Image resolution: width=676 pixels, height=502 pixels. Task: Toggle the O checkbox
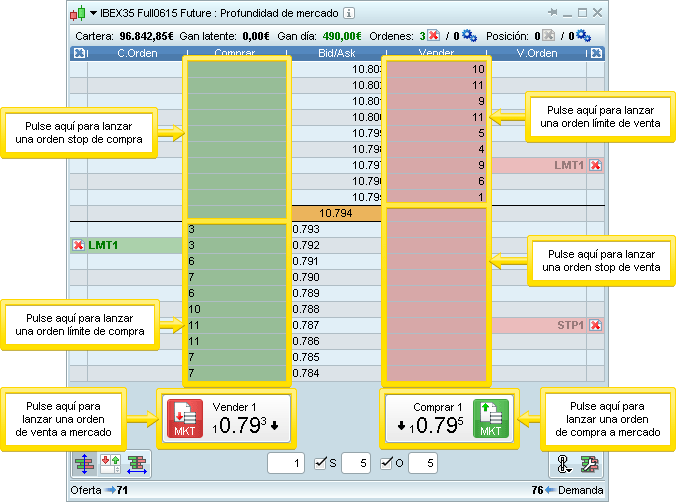(x=386, y=463)
